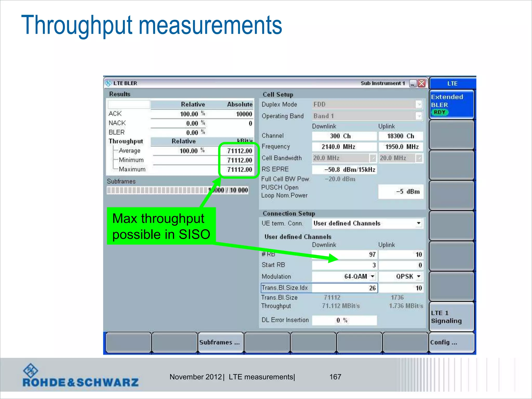Image resolution: width=532 pixels, height=399 pixels.
Task: Click the ACK absolute value 10000
Action: (x=244, y=114)
